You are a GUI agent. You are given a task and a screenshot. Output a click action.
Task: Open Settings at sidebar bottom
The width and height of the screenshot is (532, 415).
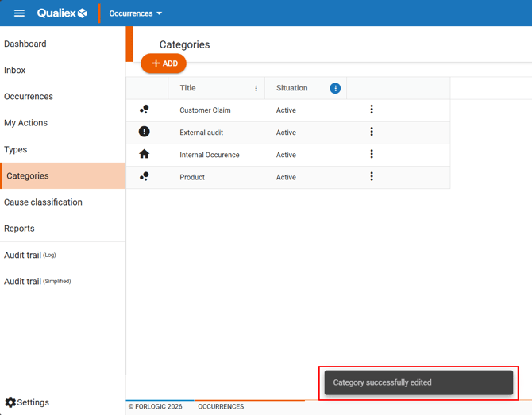pyautogui.click(x=27, y=402)
